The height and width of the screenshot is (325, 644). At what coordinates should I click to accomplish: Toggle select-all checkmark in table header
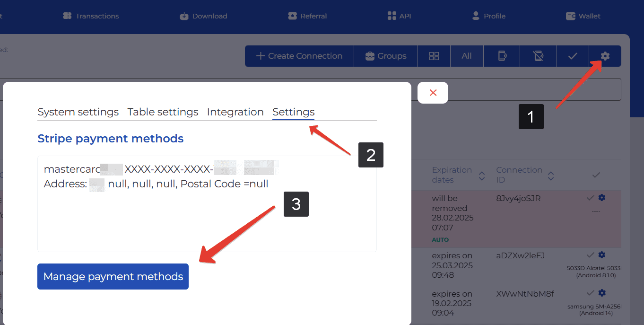click(596, 175)
